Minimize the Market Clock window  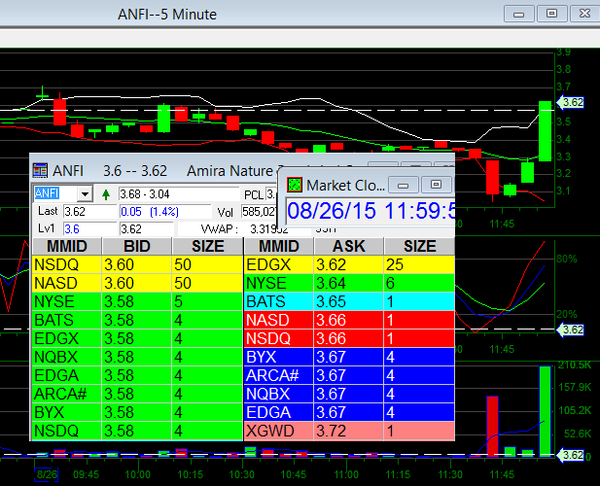(x=401, y=184)
